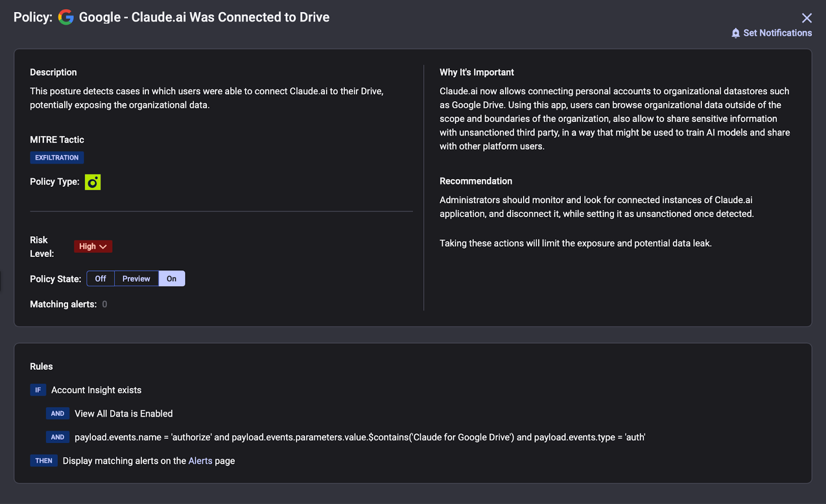This screenshot has height=504, width=826.
Task: Open the Alerts page link
Action: 200,461
